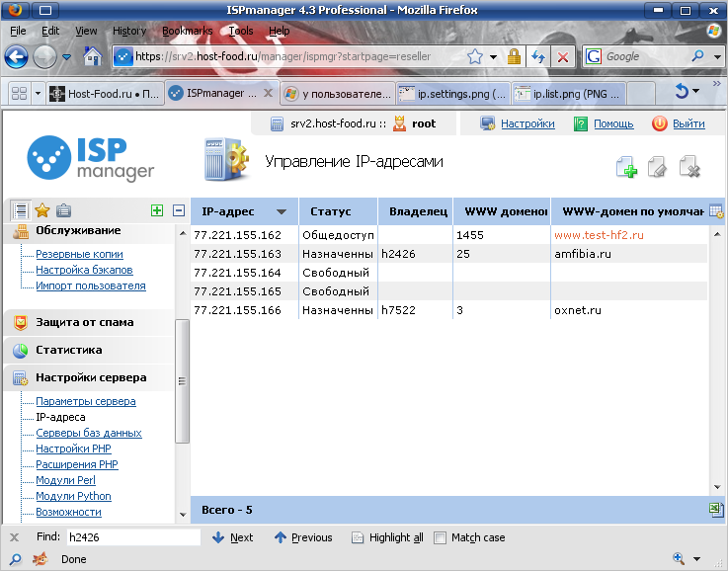Click the table scrollbar down arrow
728x571 pixels.
717,487
